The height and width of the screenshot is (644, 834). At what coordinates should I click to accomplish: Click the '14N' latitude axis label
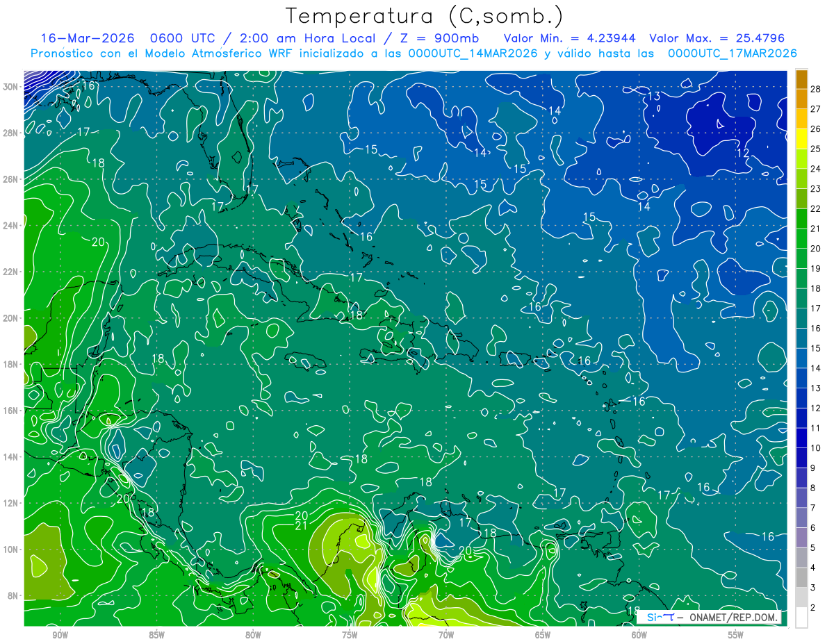10,457
